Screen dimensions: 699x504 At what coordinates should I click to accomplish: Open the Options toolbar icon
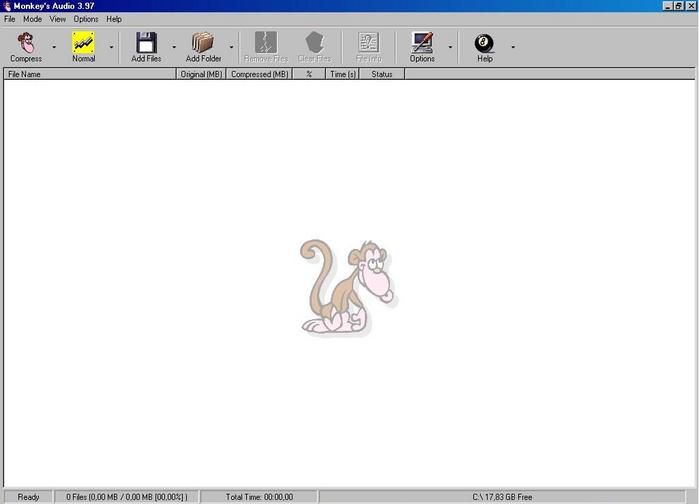(422, 43)
